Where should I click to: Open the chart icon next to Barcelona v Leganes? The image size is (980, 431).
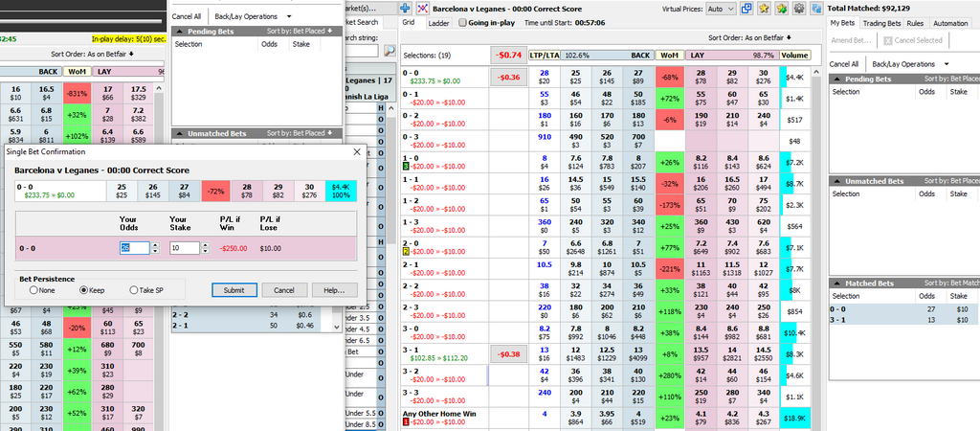pyautogui.click(x=423, y=9)
